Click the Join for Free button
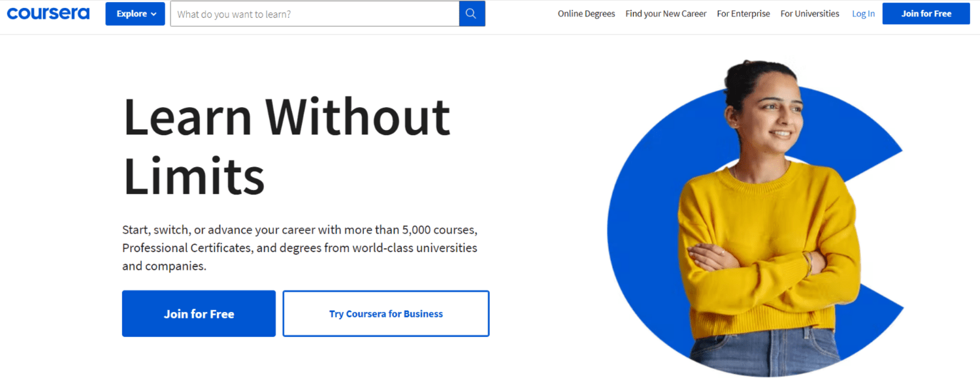The height and width of the screenshot is (391, 980). (x=199, y=313)
